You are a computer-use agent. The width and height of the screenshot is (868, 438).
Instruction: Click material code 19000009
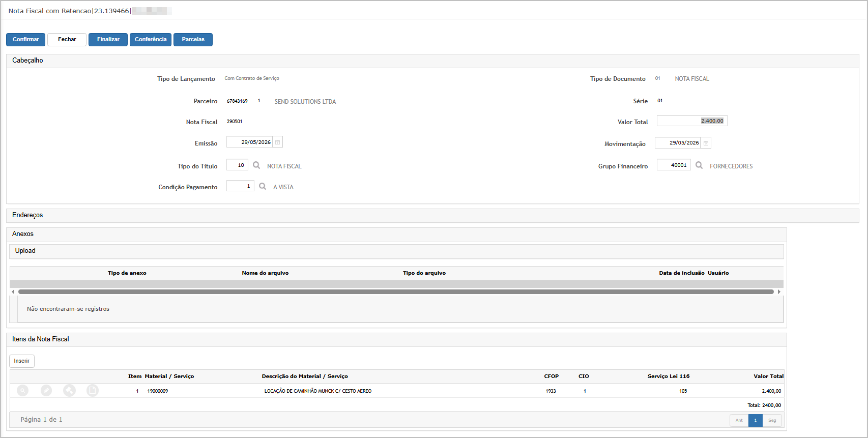[x=158, y=391]
